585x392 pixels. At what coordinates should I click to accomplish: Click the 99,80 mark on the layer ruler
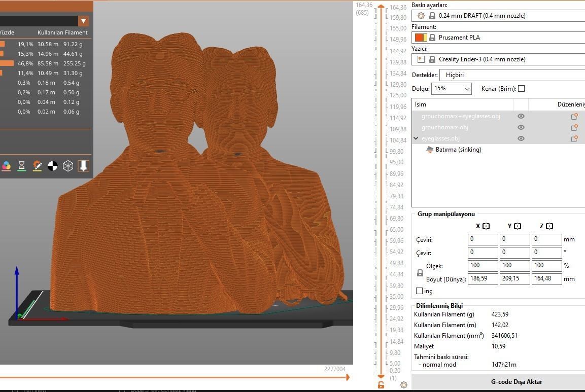pyautogui.click(x=396, y=152)
